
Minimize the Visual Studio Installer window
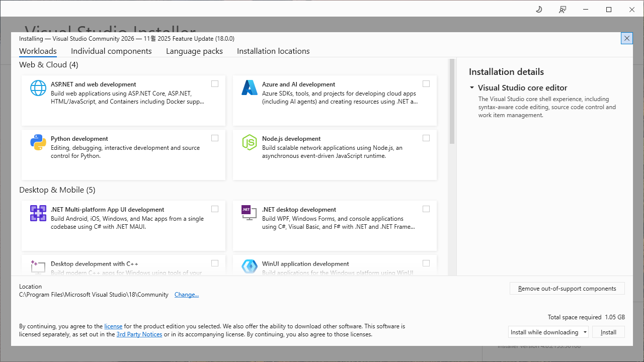tap(586, 10)
